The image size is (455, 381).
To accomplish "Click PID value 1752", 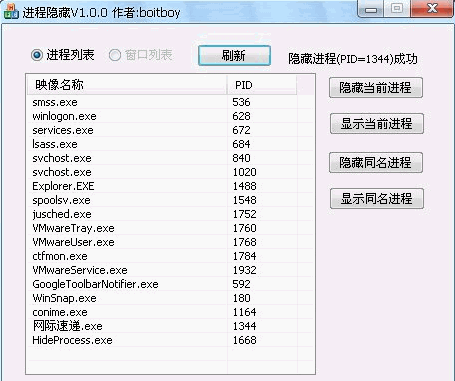I will (x=245, y=214).
